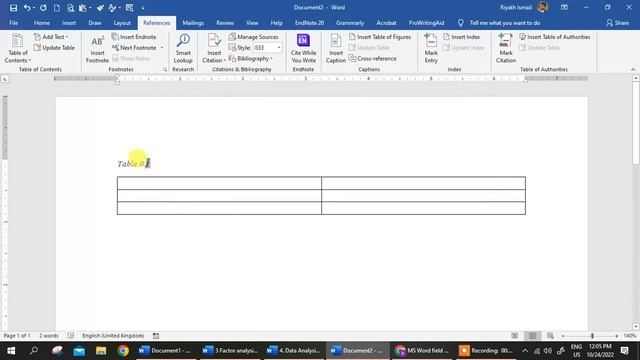
Task: Open the Grammarly tab
Action: pyautogui.click(x=350, y=23)
